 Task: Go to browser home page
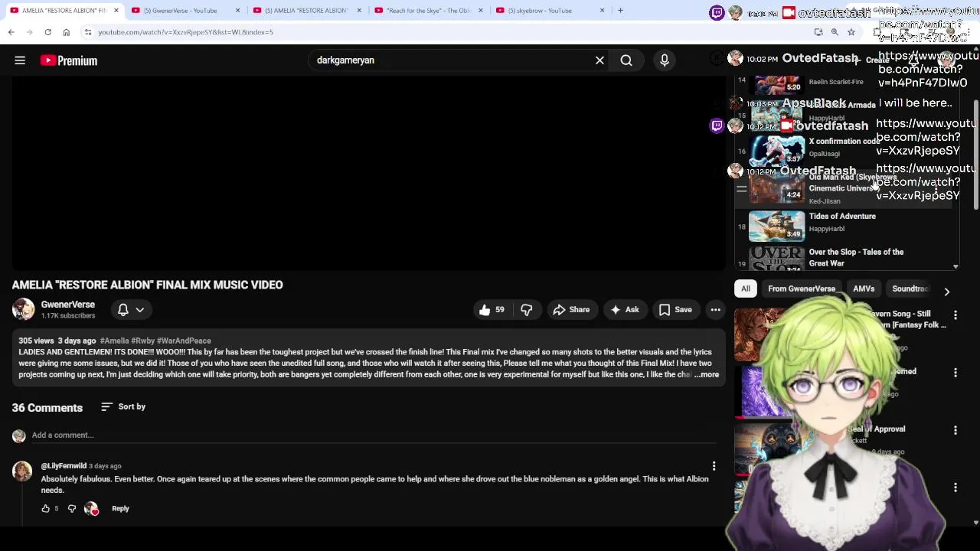66,32
